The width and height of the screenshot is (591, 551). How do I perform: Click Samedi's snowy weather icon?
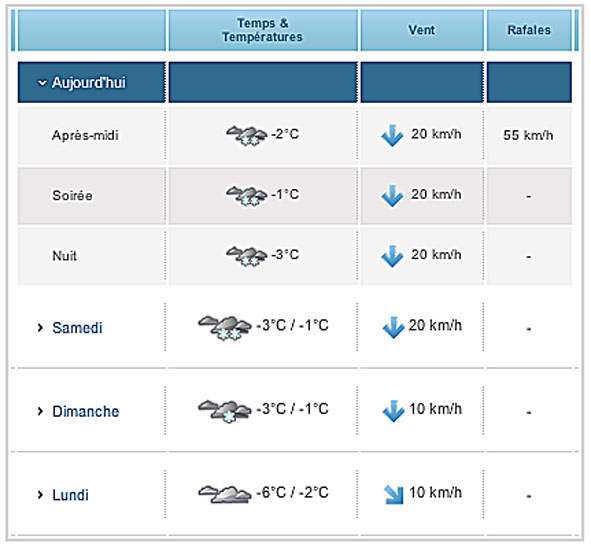pos(225,328)
